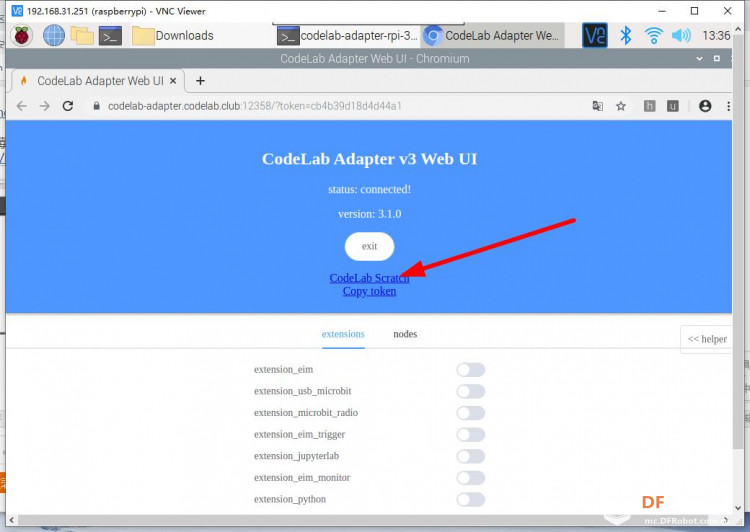This screenshot has width=750, height=532.
Task: Click the extension_eim label
Action: click(284, 369)
